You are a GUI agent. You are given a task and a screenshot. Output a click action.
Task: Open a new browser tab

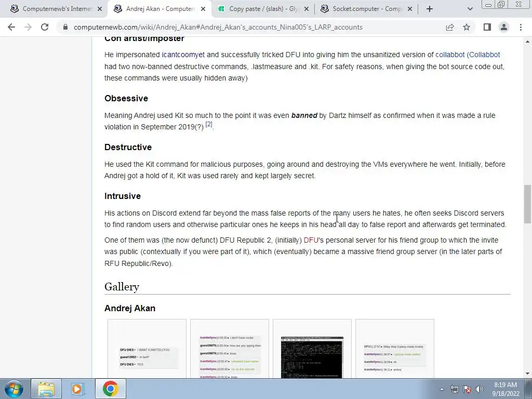430,9
